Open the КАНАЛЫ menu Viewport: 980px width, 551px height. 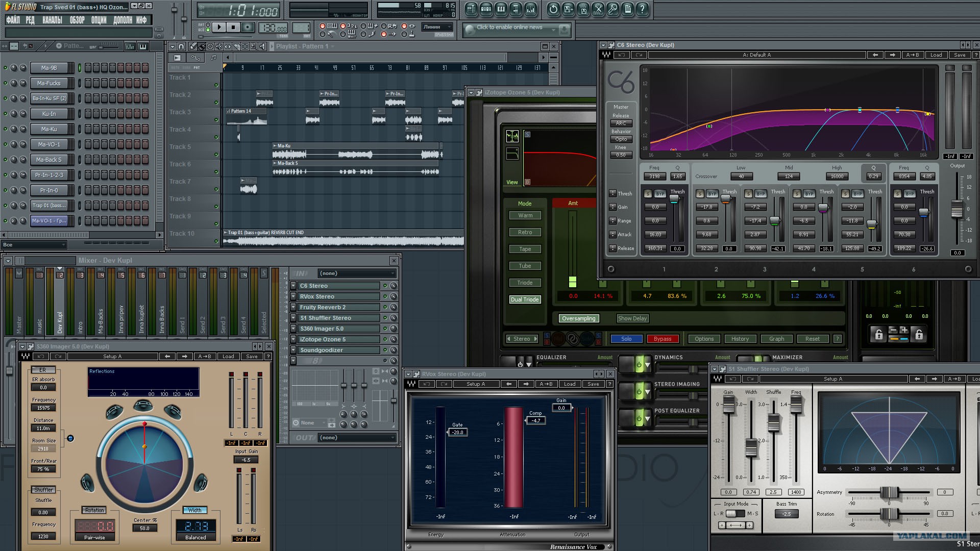[x=53, y=20]
